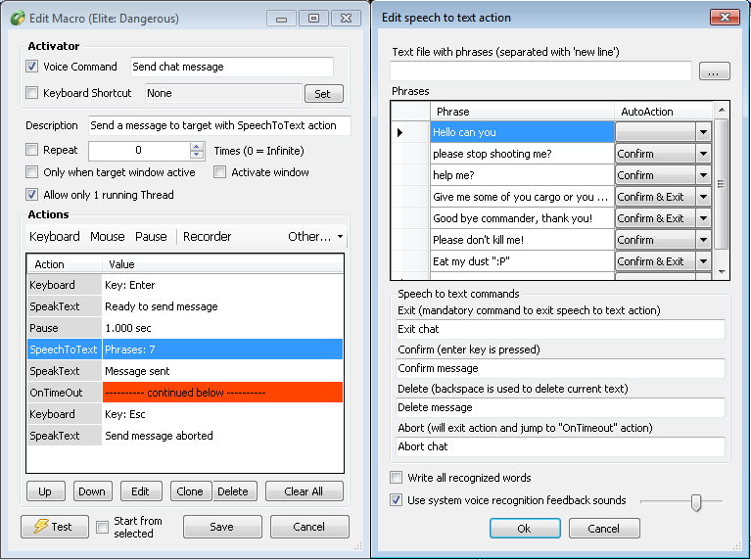
Task: Click the Edit Macro app icon in title bar
Action: click(x=18, y=19)
